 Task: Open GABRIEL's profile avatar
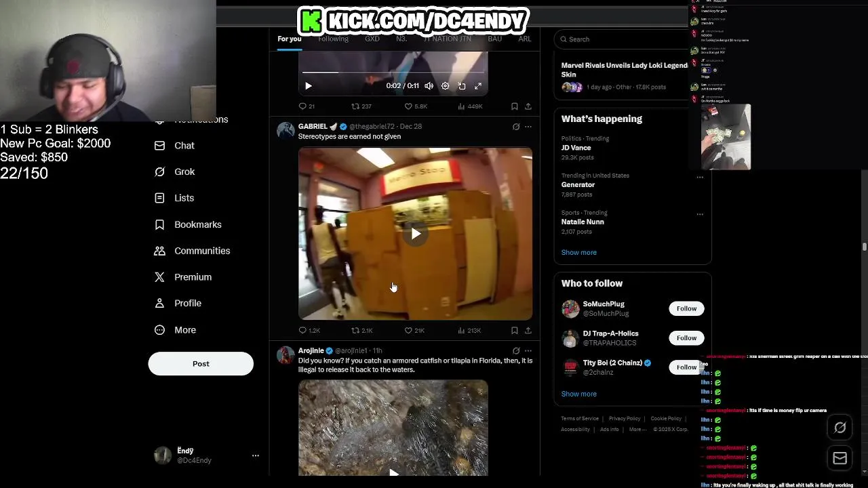285,130
